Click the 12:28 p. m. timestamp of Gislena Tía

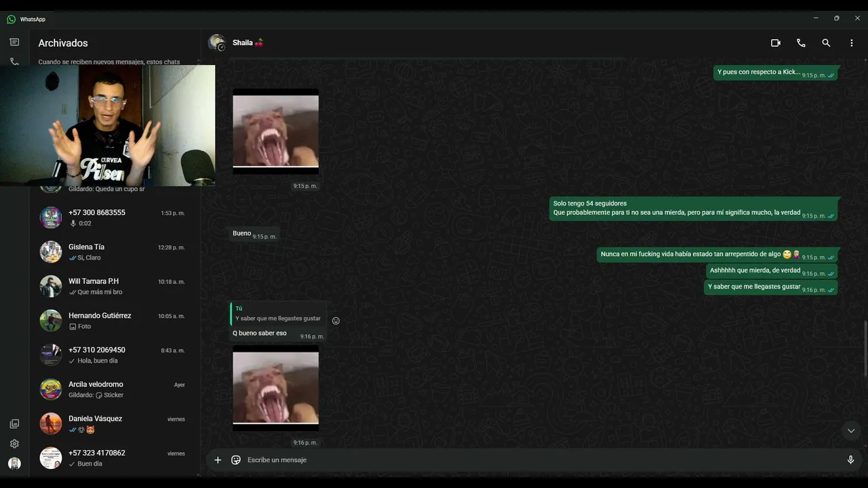point(172,247)
